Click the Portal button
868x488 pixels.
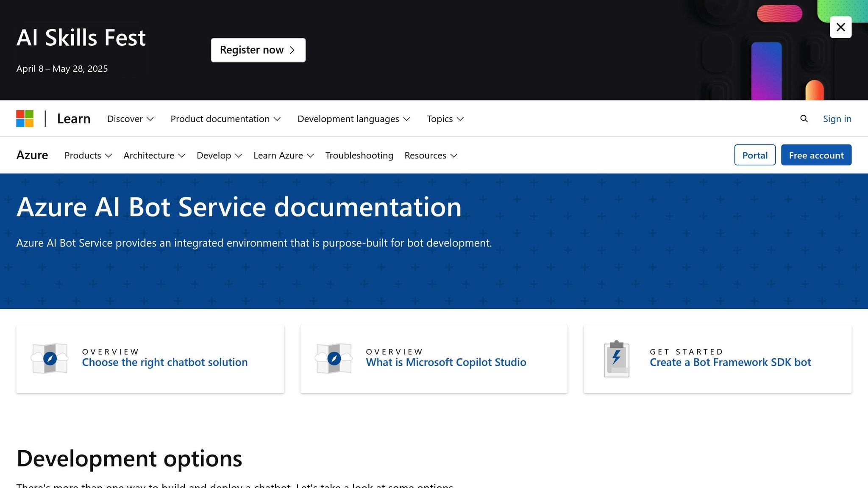point(755,155)
